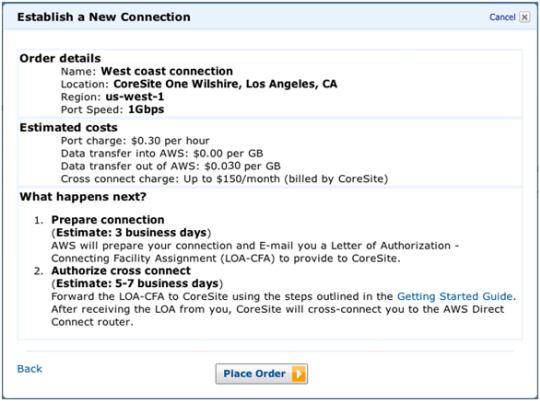Click the 'West coast connection' name value
Image resolution: width=540 pixels, height=401 pixels.
[x=167, y=71]
